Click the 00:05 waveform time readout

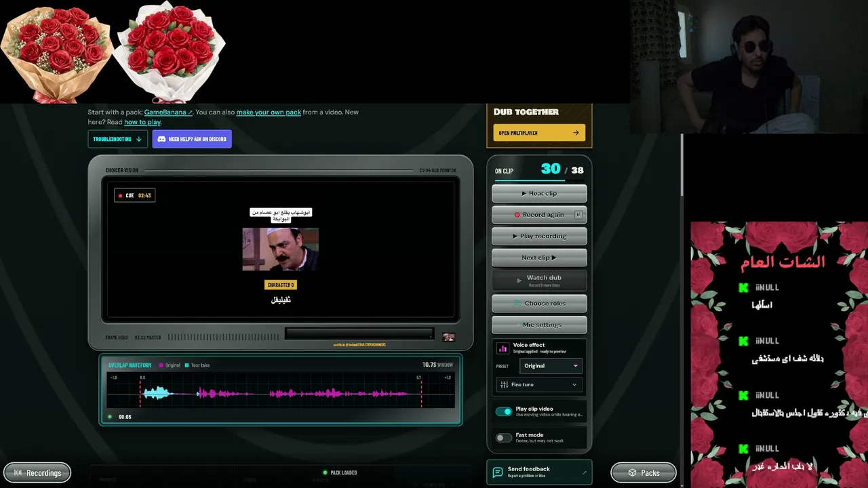pyautogui.click(x=125, y=417)
